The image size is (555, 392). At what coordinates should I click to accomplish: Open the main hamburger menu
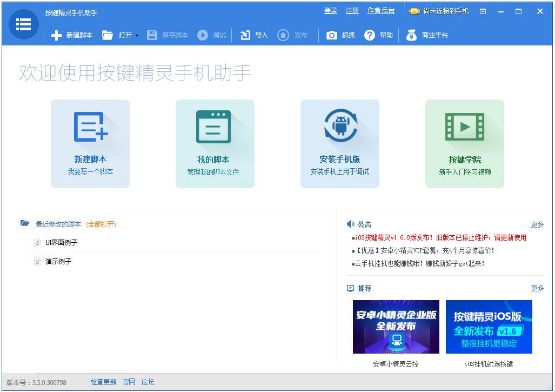coord(23,24)
